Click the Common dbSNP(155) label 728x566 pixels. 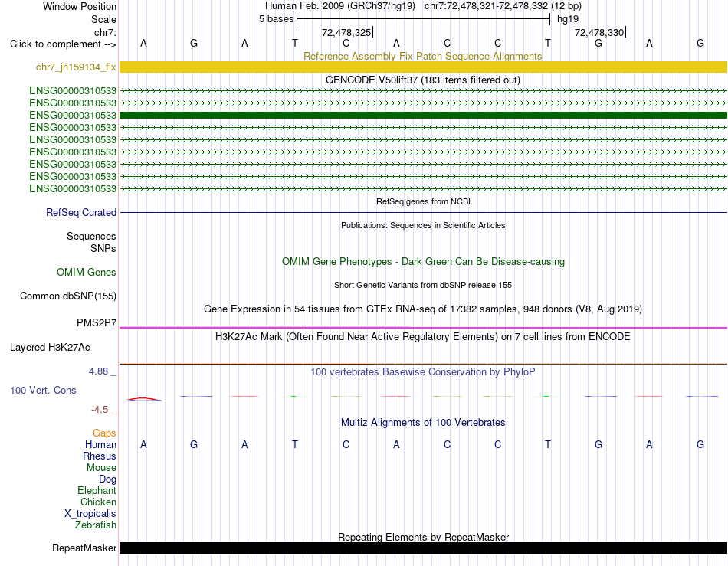pyautogui.click(x=67, y=296)
